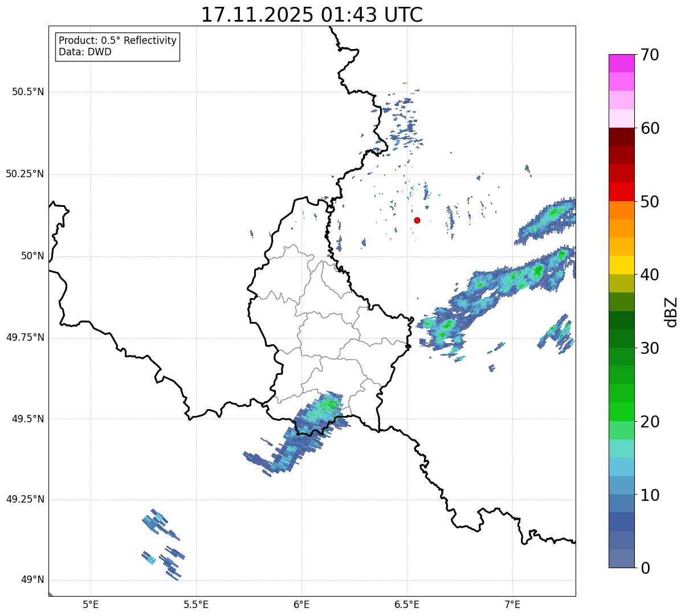This screenshot has width=685, height=616.
Task: Click the latitude label 49.25°N
Action: click(x=25, y=499)
